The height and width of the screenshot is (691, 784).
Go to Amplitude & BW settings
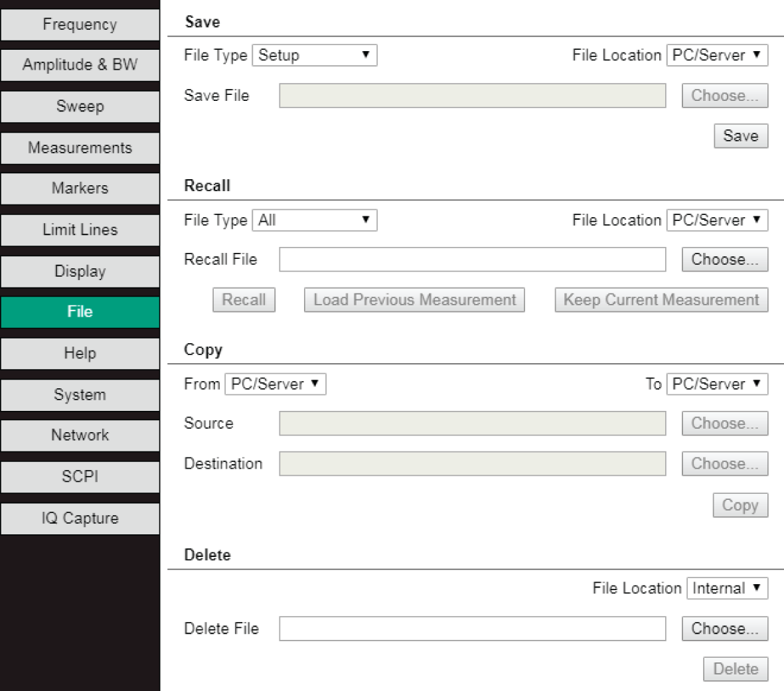point(80,65)
